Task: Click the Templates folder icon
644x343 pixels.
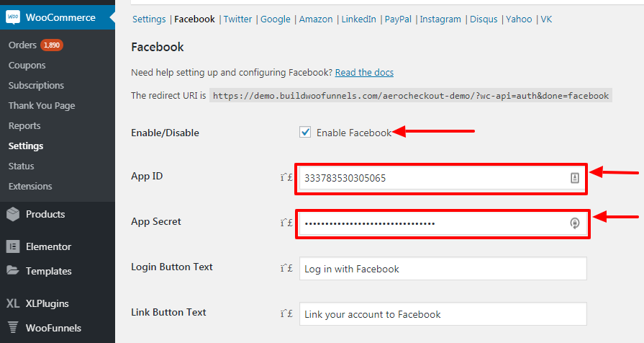Action: tap(13, 271)
